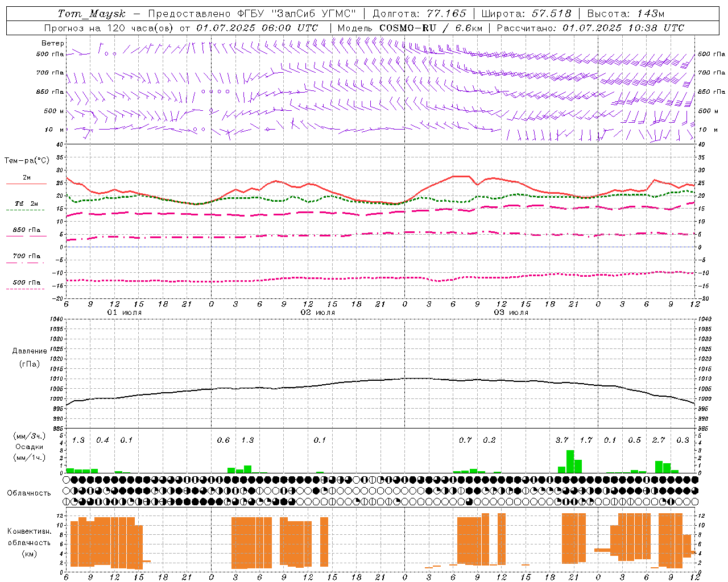Click the 'Долгота: 77.165' longitude value
Viewport: 728px width, 582px height.
tap(419, 14)
